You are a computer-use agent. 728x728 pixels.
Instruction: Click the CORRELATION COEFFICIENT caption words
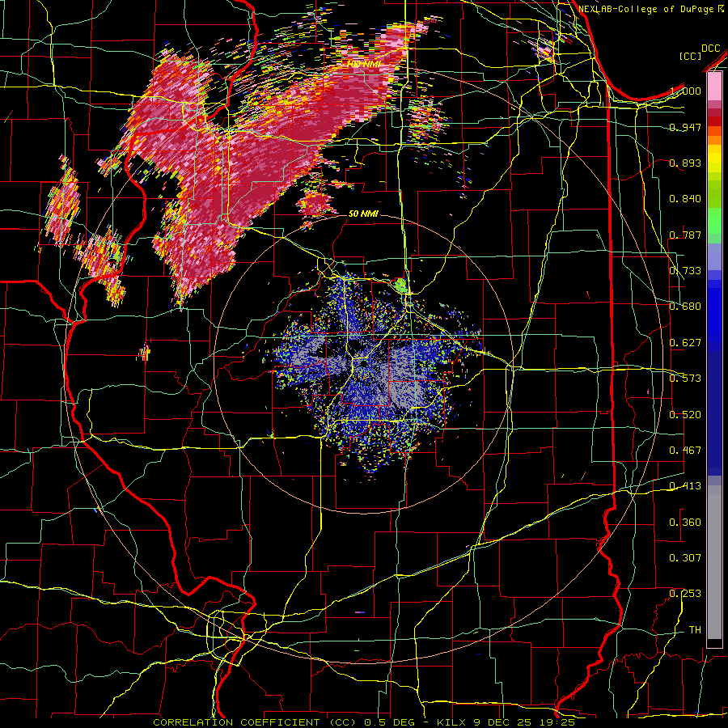(236, 722)
